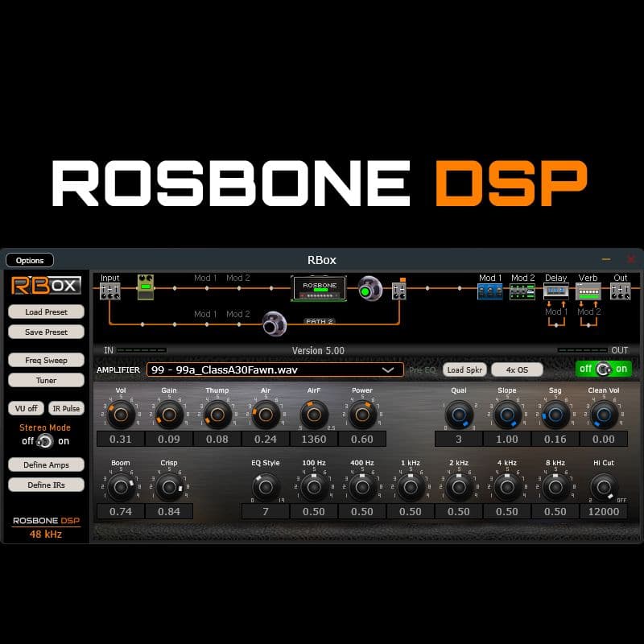The width and height of the screenshot is (644, 644).
Task: Click the Power knob
Action: [361, 415]
